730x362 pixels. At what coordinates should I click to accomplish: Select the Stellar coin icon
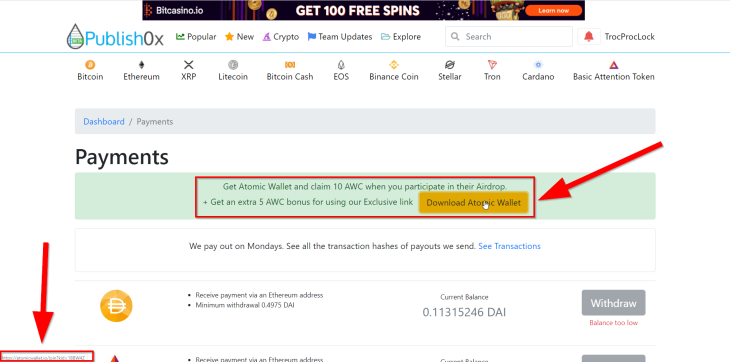click(450, 65)
